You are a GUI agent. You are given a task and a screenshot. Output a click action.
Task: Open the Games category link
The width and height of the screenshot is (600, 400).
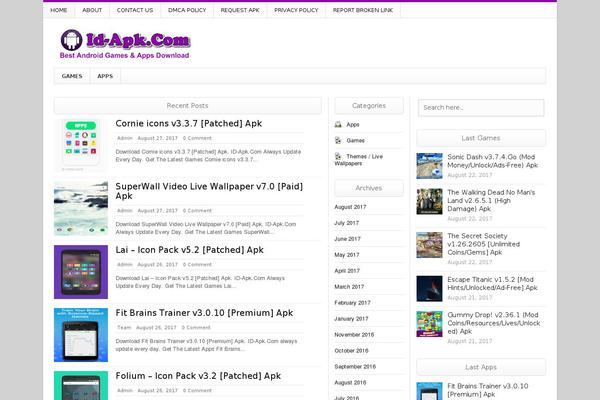pyautogui.click(x=355, y=140)
